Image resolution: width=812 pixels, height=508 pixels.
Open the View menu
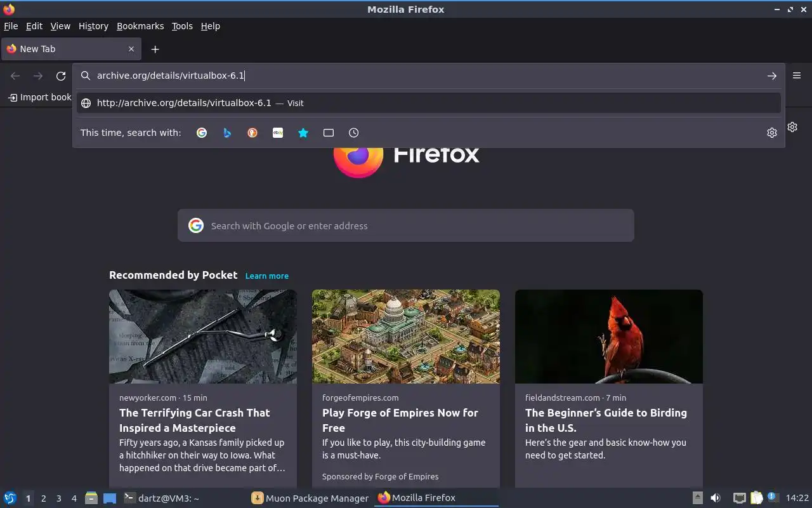[x=60, y=26]
